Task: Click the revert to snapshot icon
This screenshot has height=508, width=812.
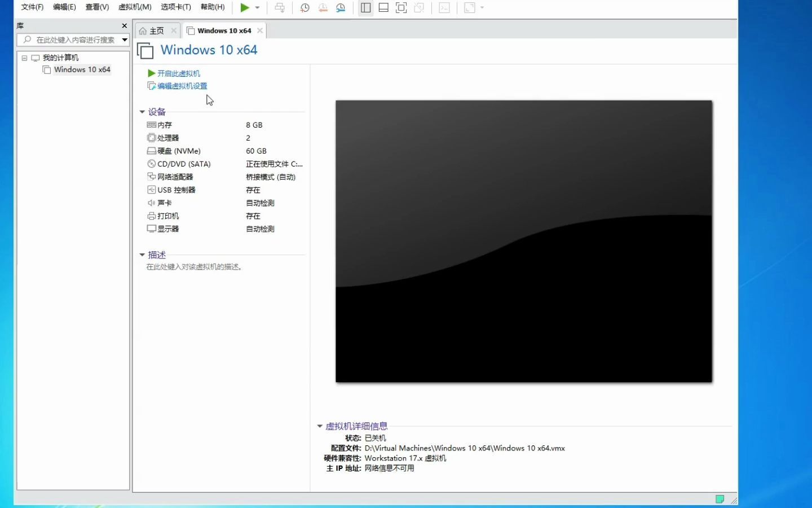Action: (323, 8)
